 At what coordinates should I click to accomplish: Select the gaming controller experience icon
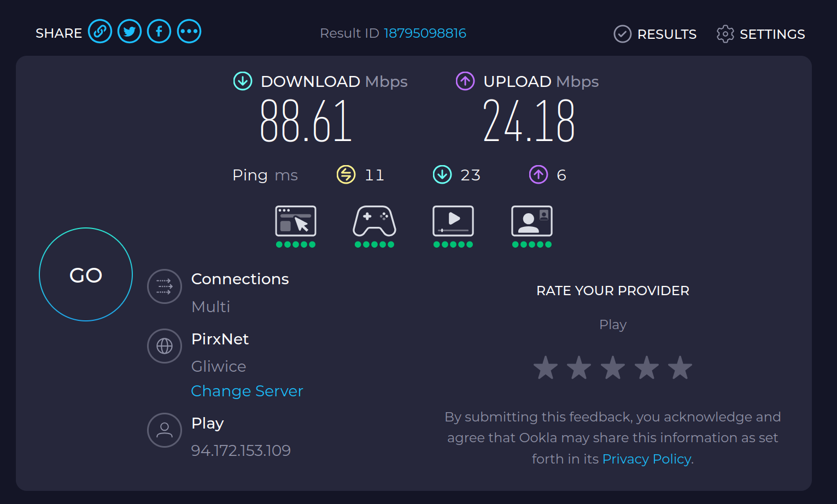[374, 221]
